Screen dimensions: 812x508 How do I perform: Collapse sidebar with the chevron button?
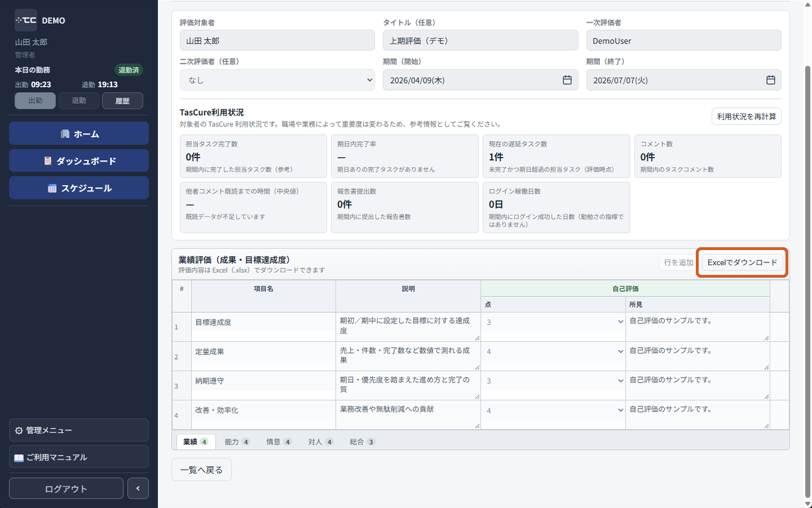click(138, 488)
